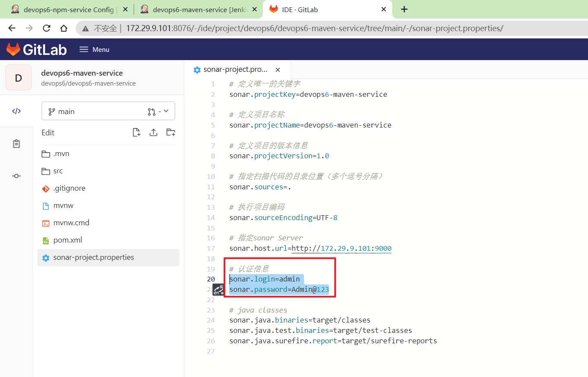Expand the main branch dropdown
Image resolution: width=588 pixels, height=377 pixels.
108,111
